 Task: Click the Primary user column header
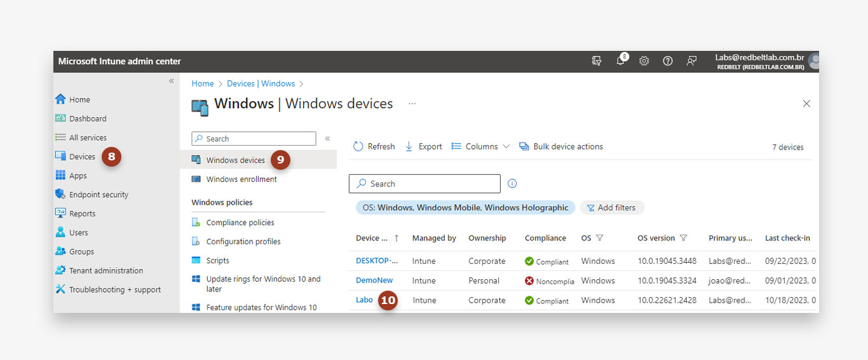(x=731, y=238)
